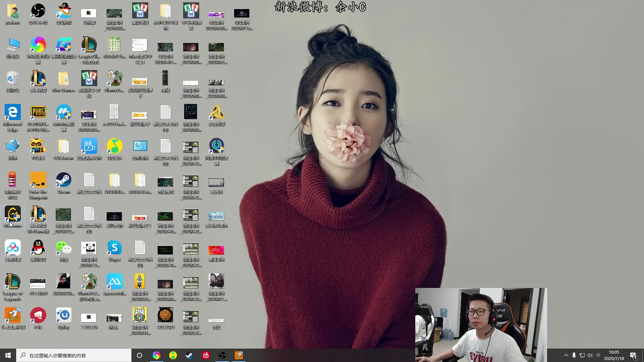Open the Windows Start menu
This screenshot has height=362, width=644.
pyautogui.click(x=7, y=355)
